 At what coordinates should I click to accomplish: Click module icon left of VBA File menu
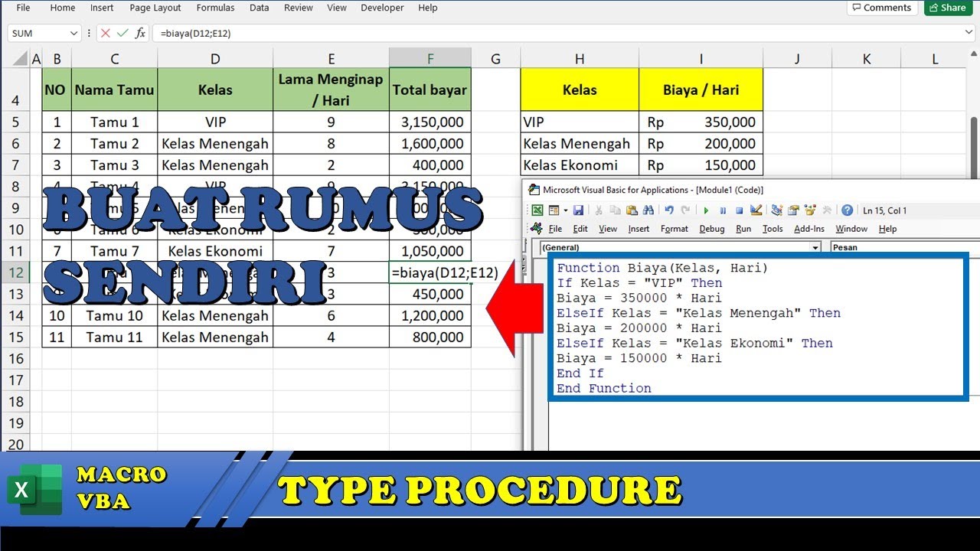537,228
